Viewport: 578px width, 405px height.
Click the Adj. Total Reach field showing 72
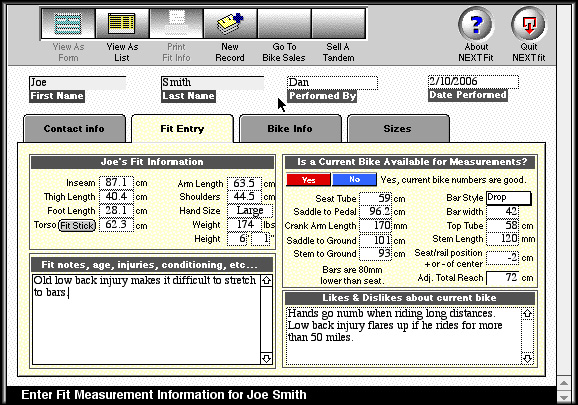(502, 278)
